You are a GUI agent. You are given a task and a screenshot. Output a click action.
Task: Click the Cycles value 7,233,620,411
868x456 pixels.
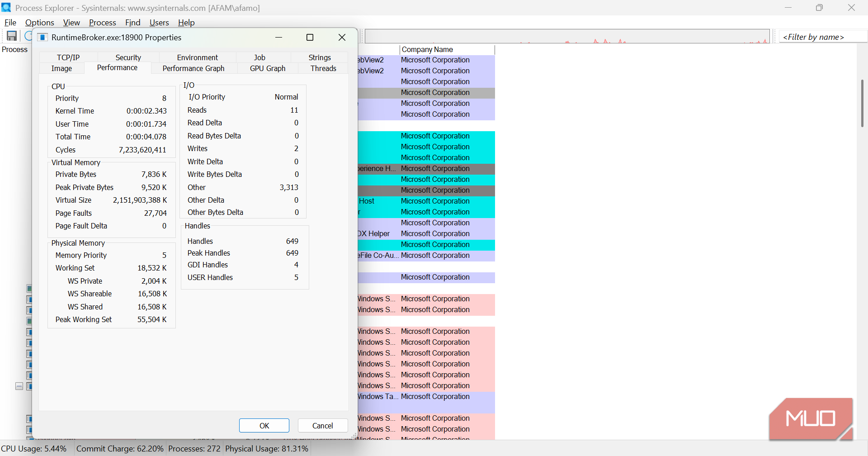pyautogui.click(x=142, y=150)
